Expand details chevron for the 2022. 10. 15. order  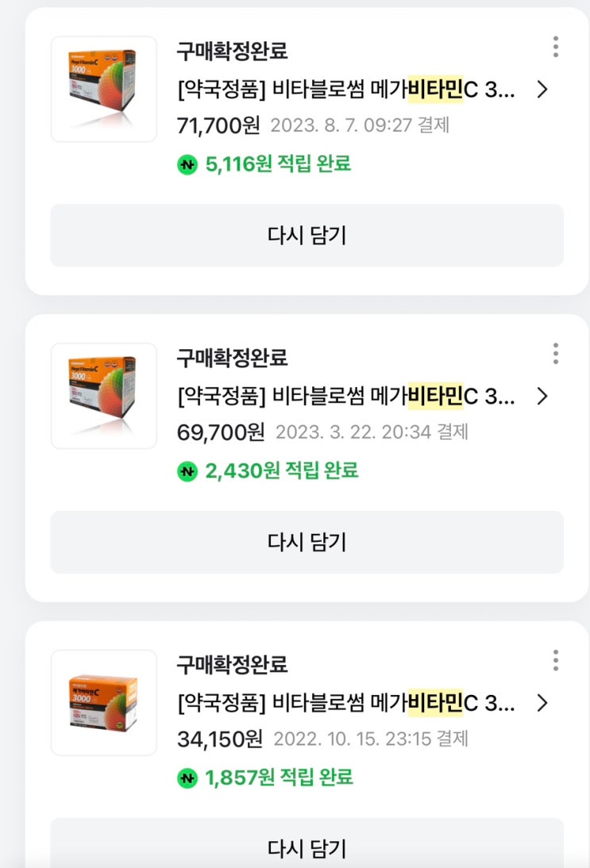tap(542, 703)
